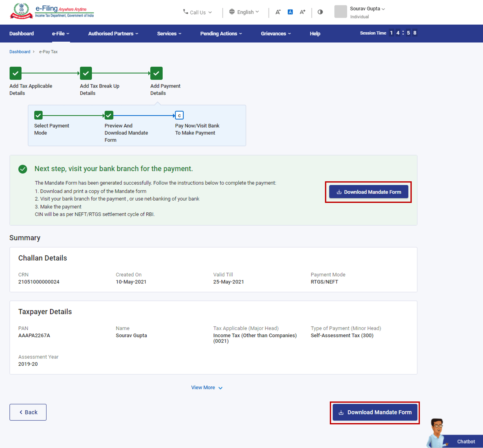Select the default font size icon

(290, 12)
